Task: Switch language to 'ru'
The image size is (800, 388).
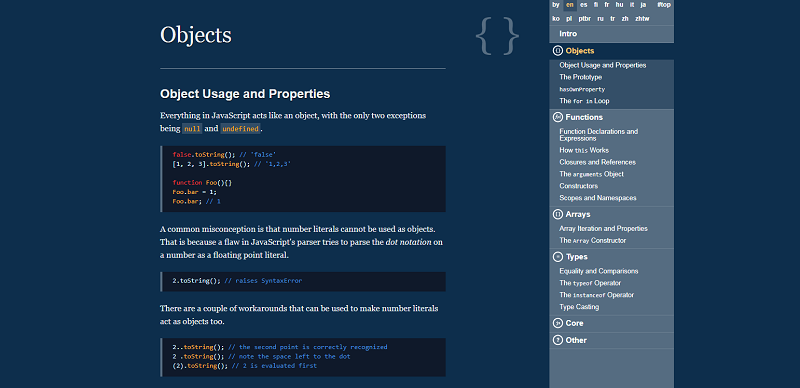Action: (601, 18)
